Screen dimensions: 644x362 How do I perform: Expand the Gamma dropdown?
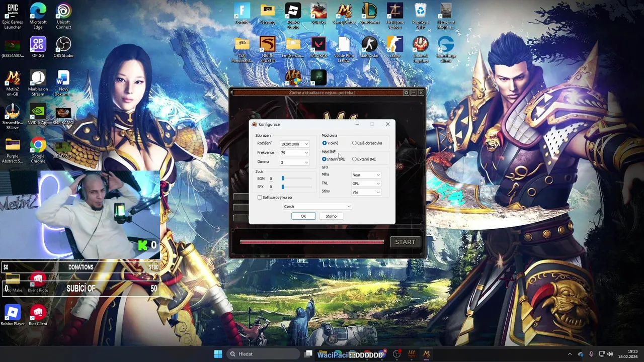tap(294, 162)
